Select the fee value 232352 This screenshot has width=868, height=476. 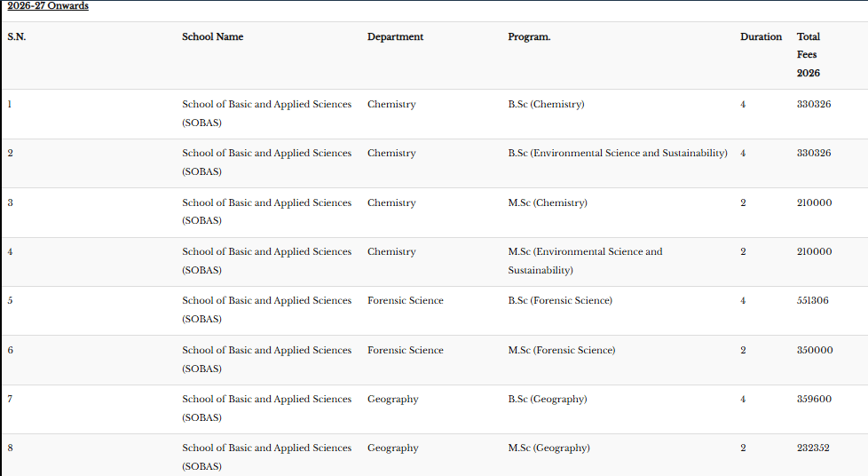click(813, 448)
